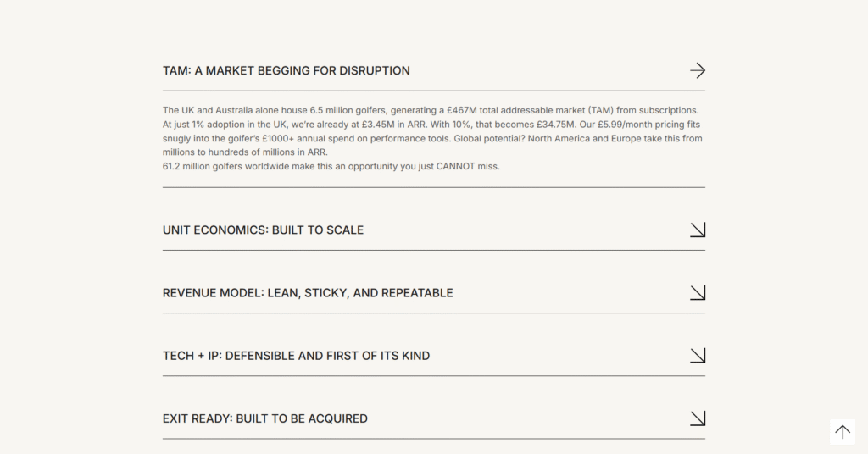Click the word CANNOT in the paragraph
The image size is (868, 454).
455,167
